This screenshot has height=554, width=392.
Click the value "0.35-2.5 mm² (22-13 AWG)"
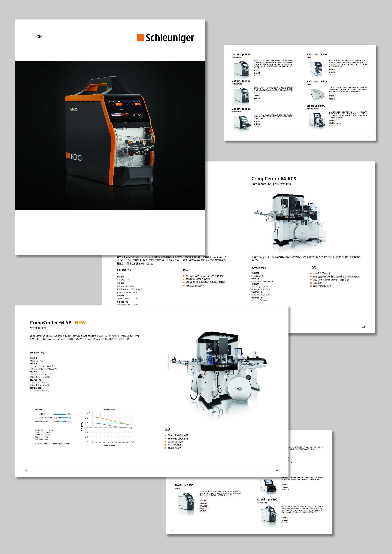[262, 281]
